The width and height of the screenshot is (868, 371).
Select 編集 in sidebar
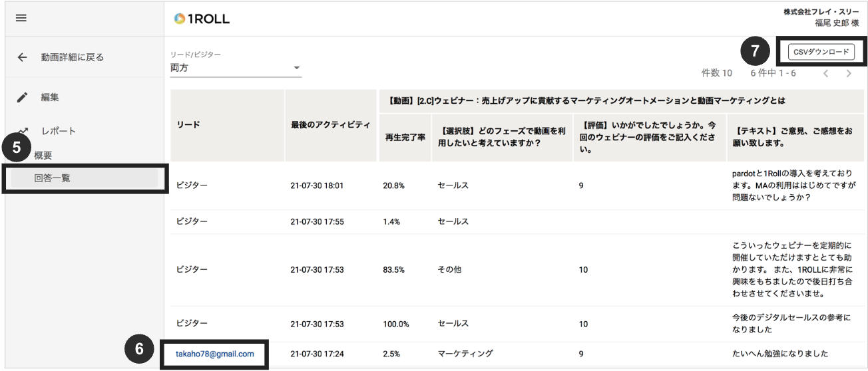click(x=50, y=97)
